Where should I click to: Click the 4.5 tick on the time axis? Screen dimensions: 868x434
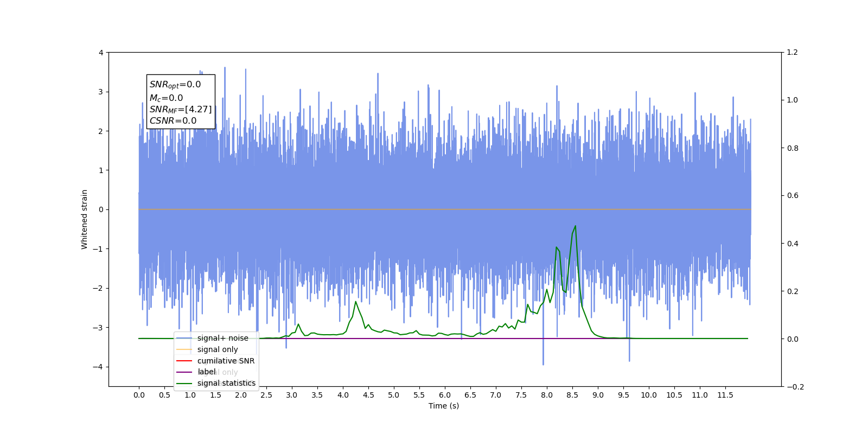pyautogui.click(x=368, y=395)
